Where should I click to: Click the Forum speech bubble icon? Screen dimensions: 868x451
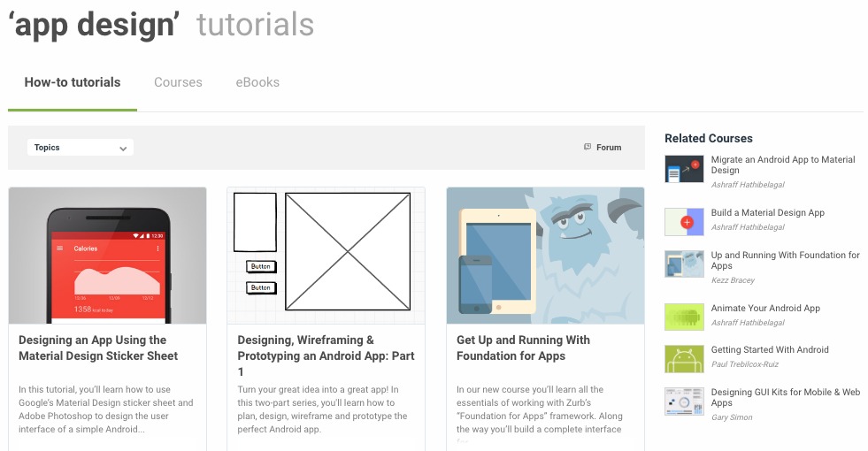588,147
